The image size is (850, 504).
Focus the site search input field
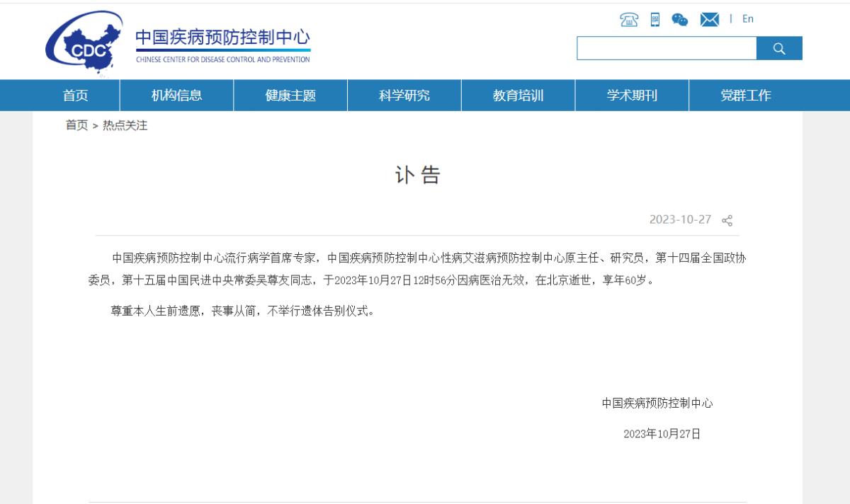(x=667, y=48)
